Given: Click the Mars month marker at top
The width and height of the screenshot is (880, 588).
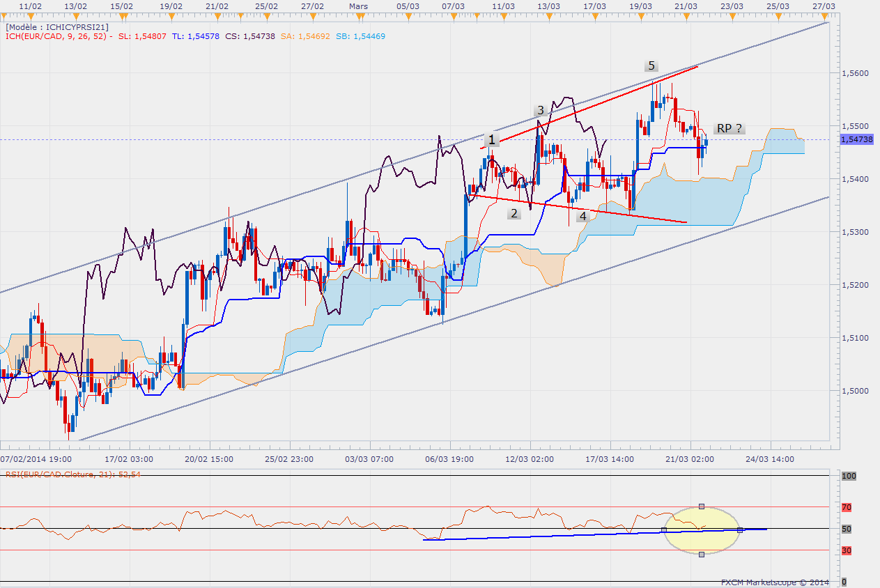Looking at the screenshot, I should [358, 6].
